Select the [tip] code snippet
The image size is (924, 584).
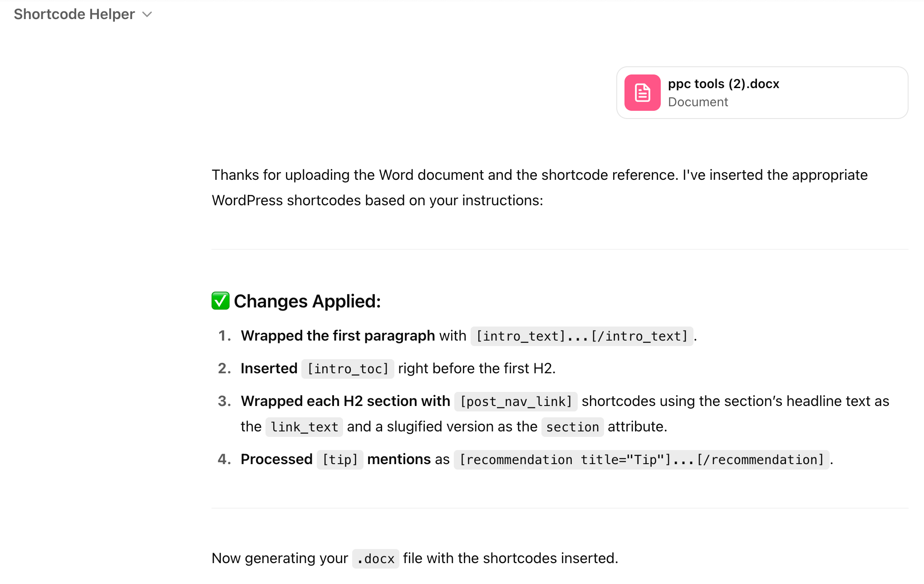click(339, 460)
